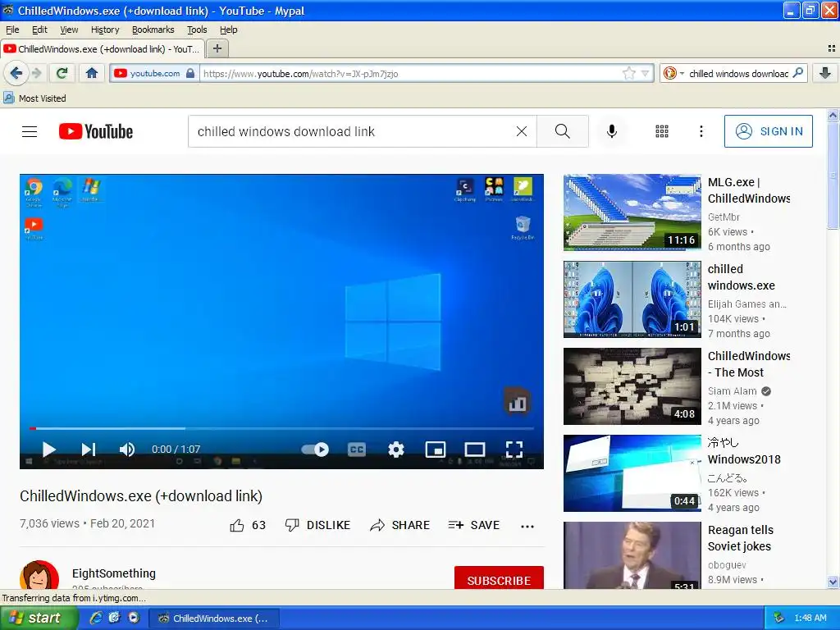The image size is (840, 630).
Task: Open the History menu
Action: coord(105,30)
